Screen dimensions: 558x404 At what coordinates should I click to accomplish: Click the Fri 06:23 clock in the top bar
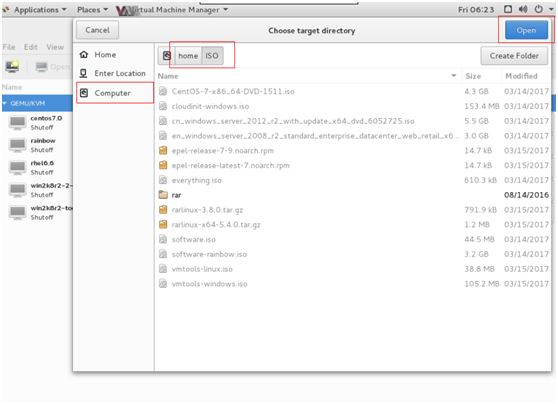click(476, 10)
